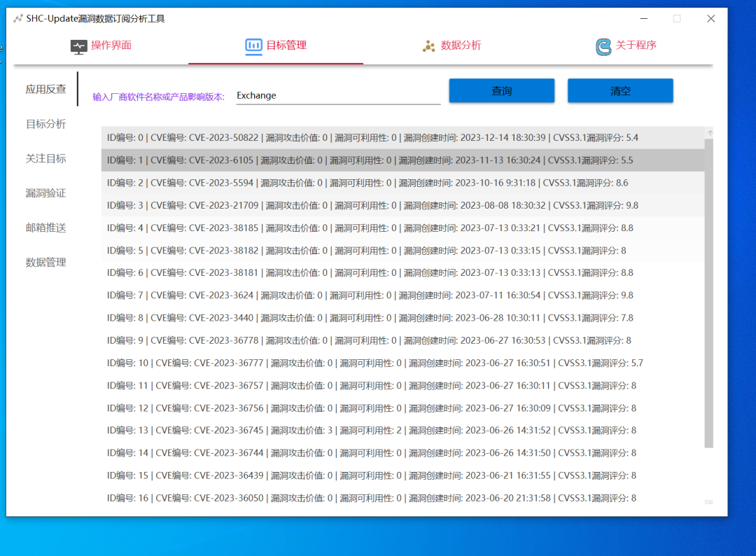
Task: Focus the Exchange search input field
Action: coord(338,95)
